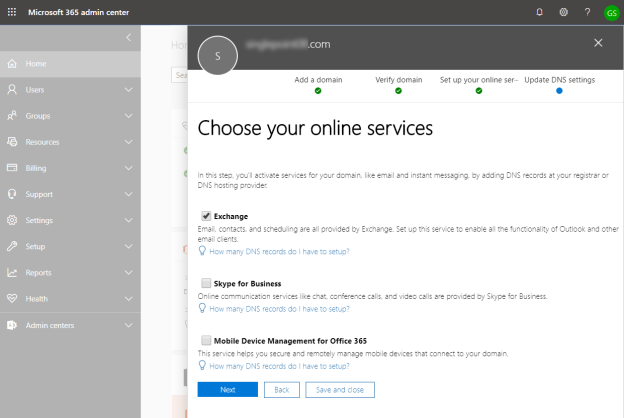The height and width of the screenshot is (418, 624).
Task: Enable the Skype for Business checkbox
Action: pyautogui.click(x=206, y=284)
